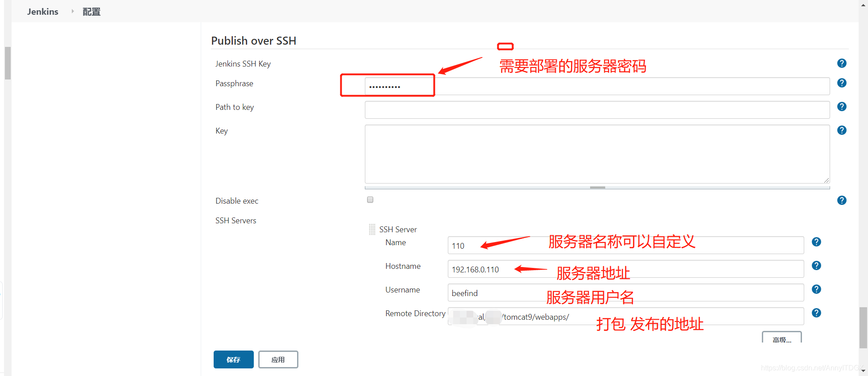Edit the Hostname field 192.168.0.110
Screen dimensions: 868x376
[x=626, y=269]
